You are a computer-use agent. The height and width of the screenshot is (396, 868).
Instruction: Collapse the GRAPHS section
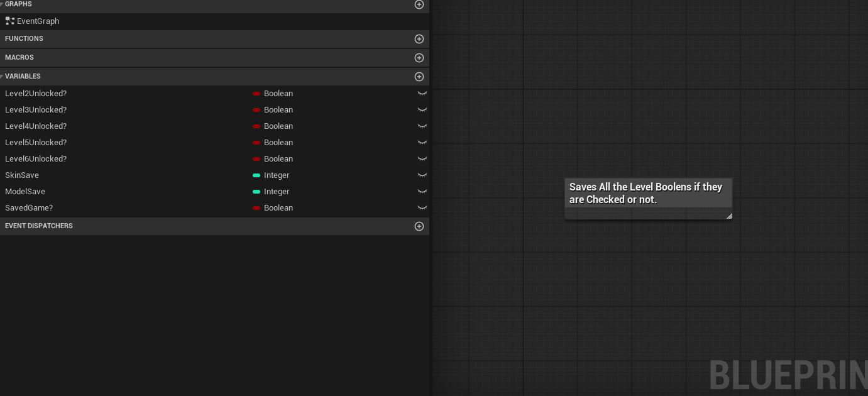[2, 4]
